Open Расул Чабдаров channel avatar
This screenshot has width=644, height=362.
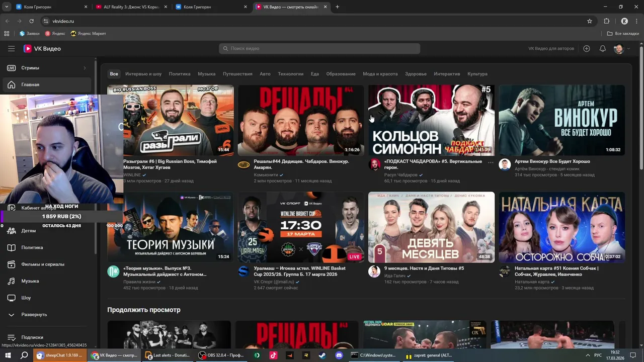(x=374, y=165)
